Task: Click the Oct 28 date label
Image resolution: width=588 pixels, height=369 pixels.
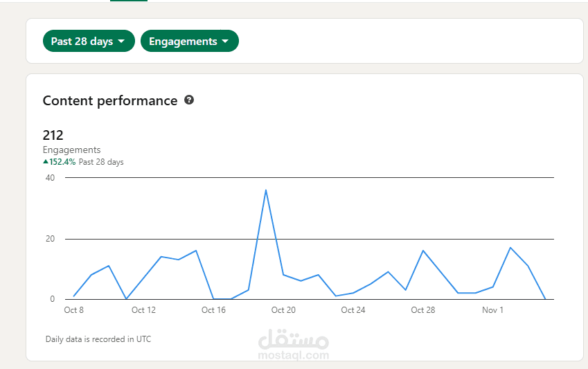Action: point(422,310)
